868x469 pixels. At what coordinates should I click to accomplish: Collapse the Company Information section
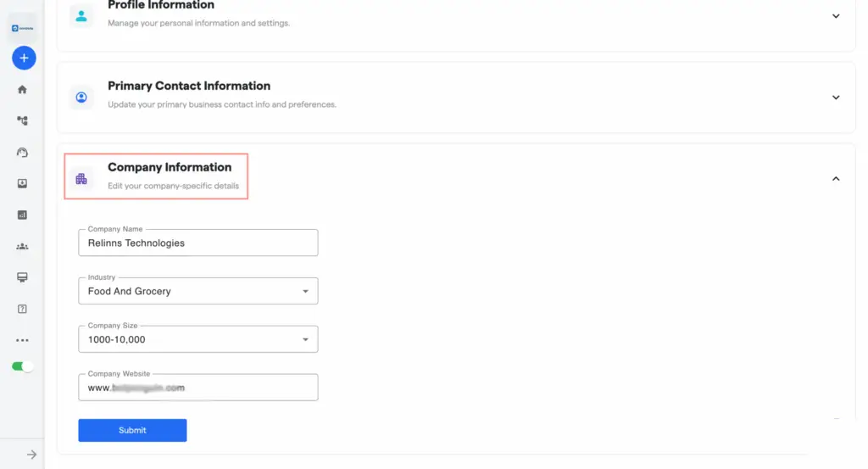tap(835, 179)
